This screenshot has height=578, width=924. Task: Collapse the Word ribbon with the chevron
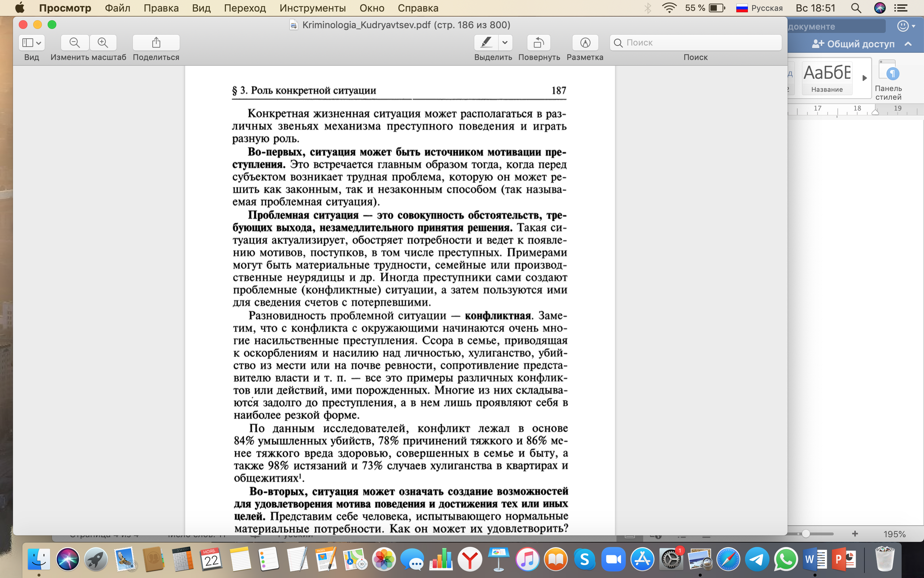908,44
